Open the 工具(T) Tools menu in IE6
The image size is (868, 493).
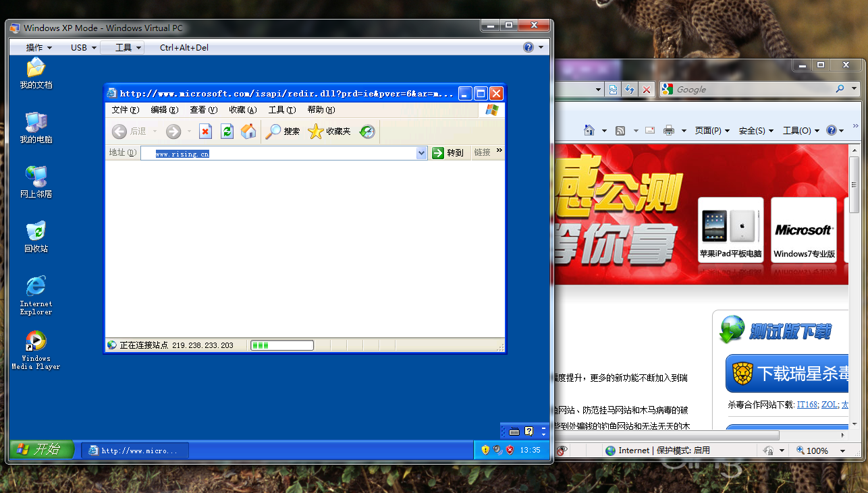point(282,110)
